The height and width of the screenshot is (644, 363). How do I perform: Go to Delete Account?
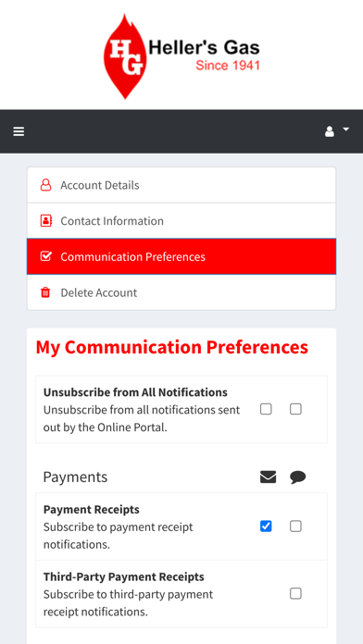pos(181,292)
